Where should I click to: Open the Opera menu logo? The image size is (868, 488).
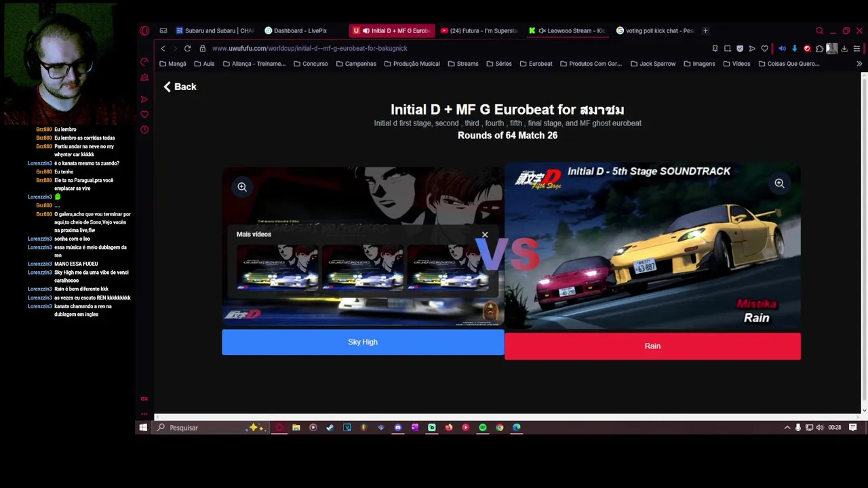pos(144,30)
